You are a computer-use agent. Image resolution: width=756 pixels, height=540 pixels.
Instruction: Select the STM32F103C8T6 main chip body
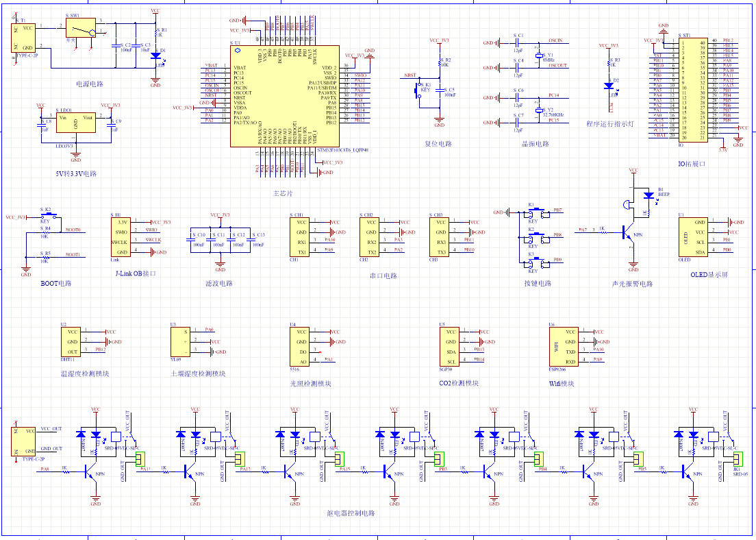click(284, 96)
